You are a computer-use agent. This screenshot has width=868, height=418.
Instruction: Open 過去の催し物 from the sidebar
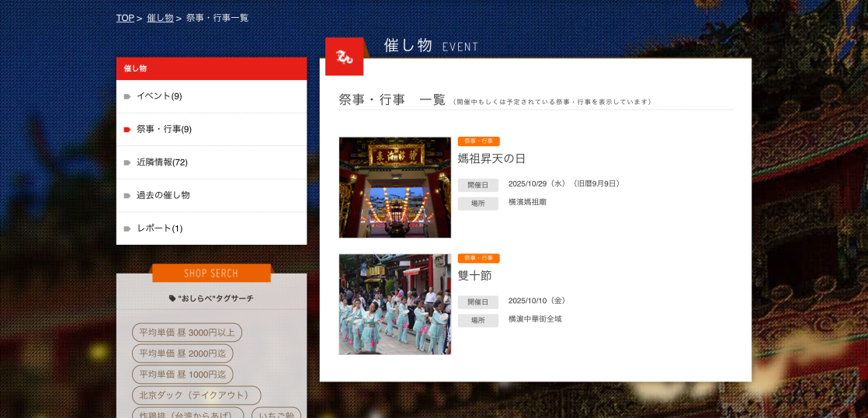(x=163, y=195)
